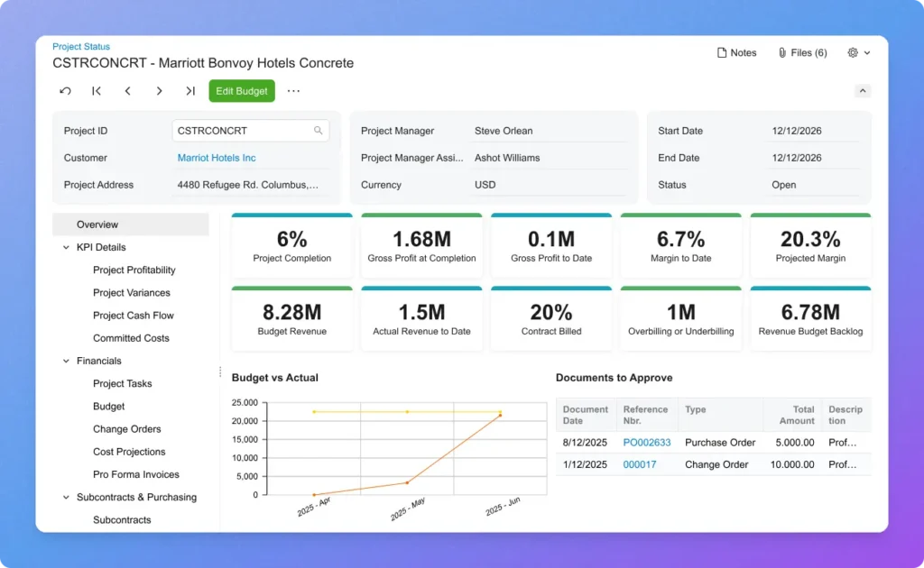
Task: Click the Gross Profit to Date card
Action: pyautogui.click(x=551, y=245)
